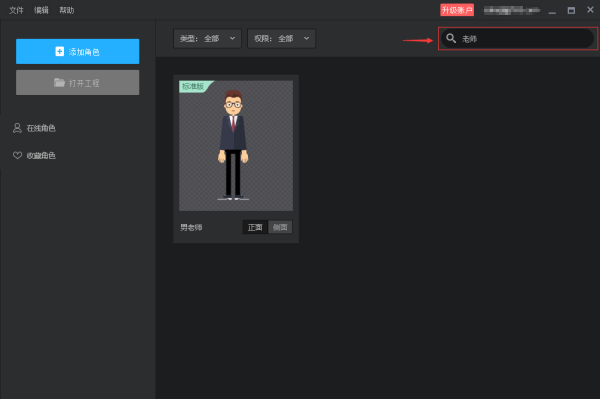600x399 pixels.
Task: Open the 编辑 menu
Action: click(x=41, y=10)
